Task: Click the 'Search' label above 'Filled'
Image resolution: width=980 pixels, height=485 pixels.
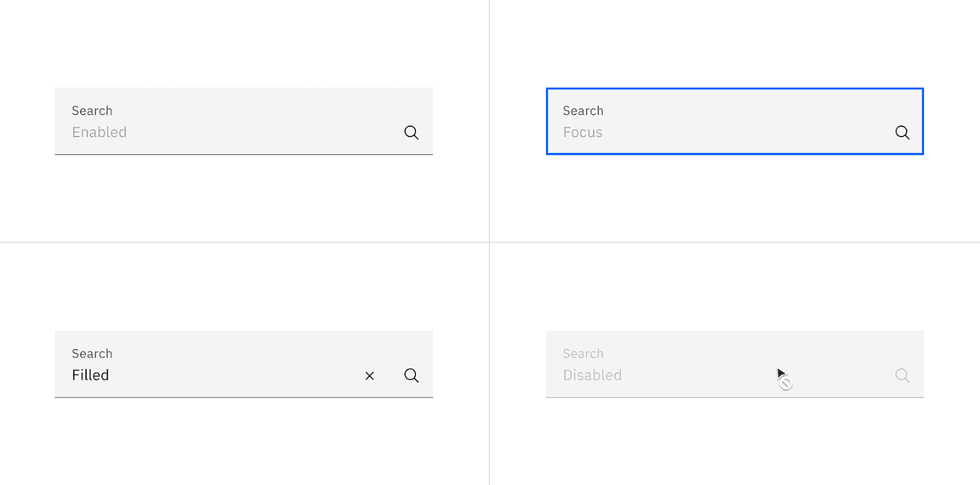Action: point(92,353)
